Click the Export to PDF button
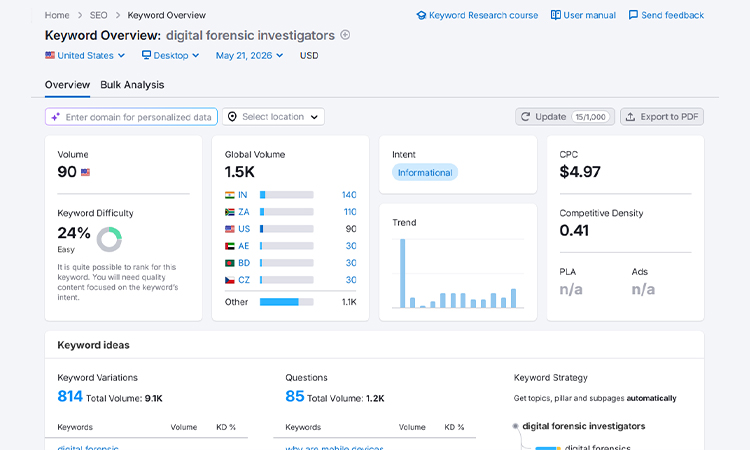This screenshot has width=750, height=450. point(662,117)
